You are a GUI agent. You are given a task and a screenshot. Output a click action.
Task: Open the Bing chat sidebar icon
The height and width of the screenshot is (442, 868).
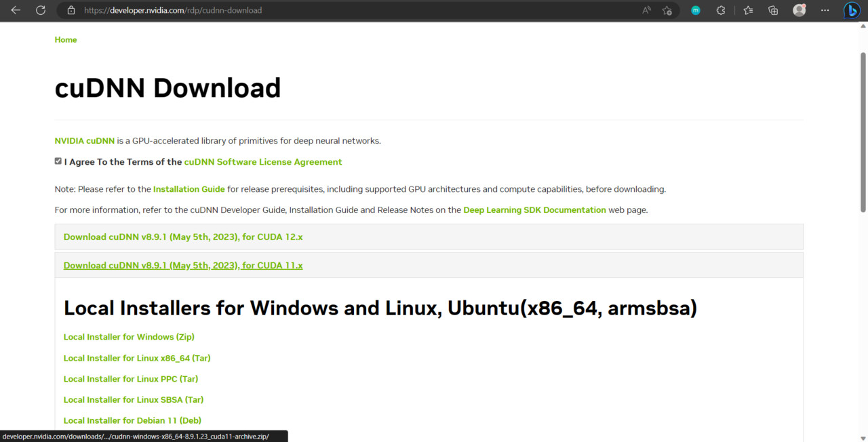[x=852, y=10]
